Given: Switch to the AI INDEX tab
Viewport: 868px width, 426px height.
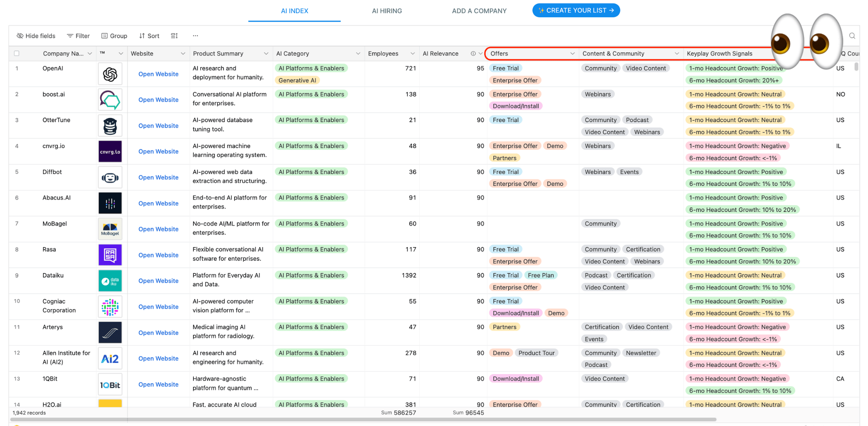Looking at the screenshot, I should pos(294,11).
